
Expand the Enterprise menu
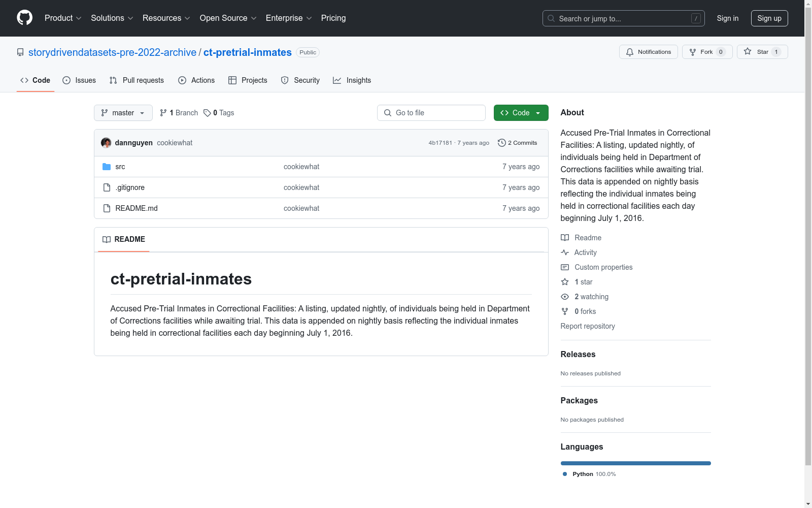pyautogui.click(x=289, y=18)
